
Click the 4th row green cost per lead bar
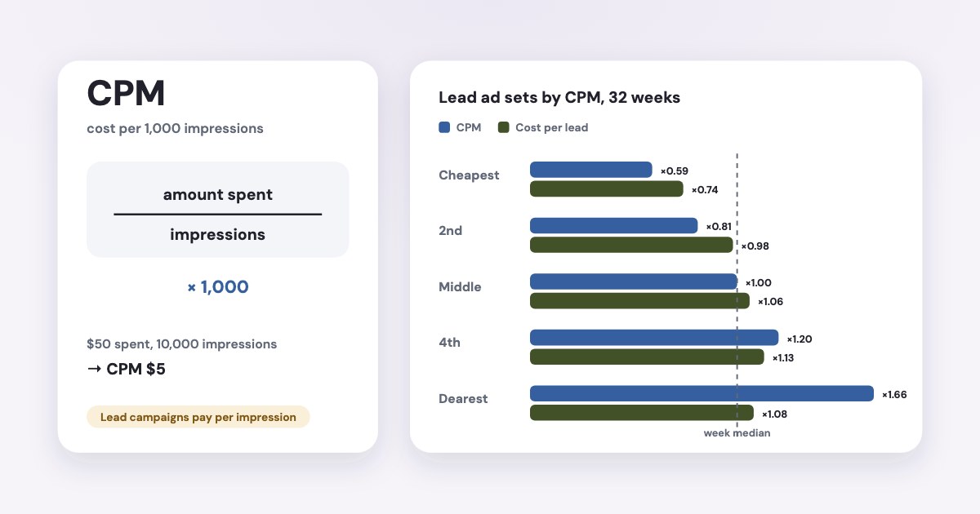647,357
